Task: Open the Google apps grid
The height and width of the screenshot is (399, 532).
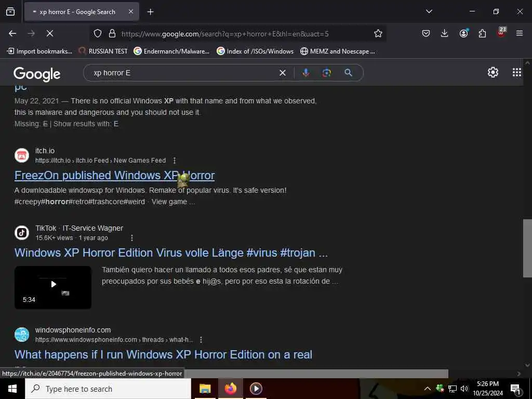Action: pyautogui.click(x=517, y=72)
